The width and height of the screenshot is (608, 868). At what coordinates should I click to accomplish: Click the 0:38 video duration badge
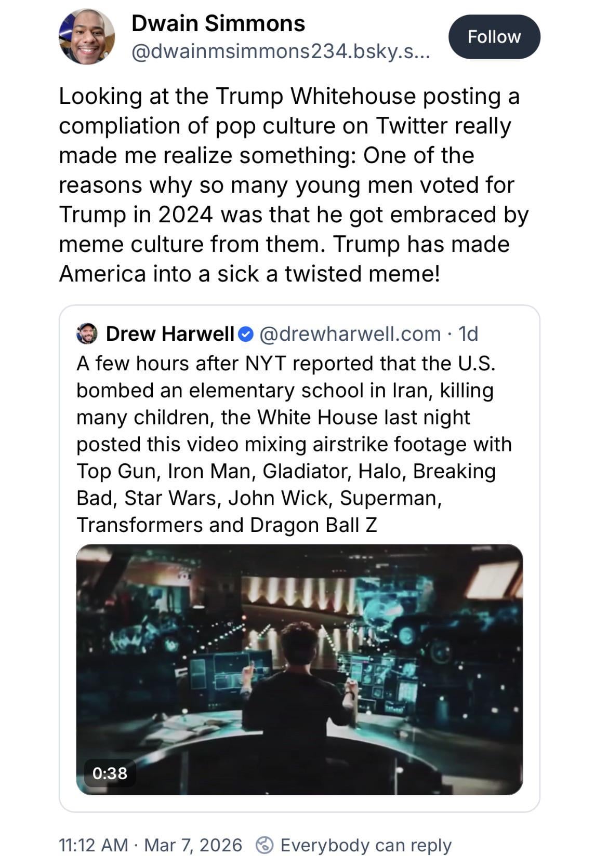(x=110, y=773)
